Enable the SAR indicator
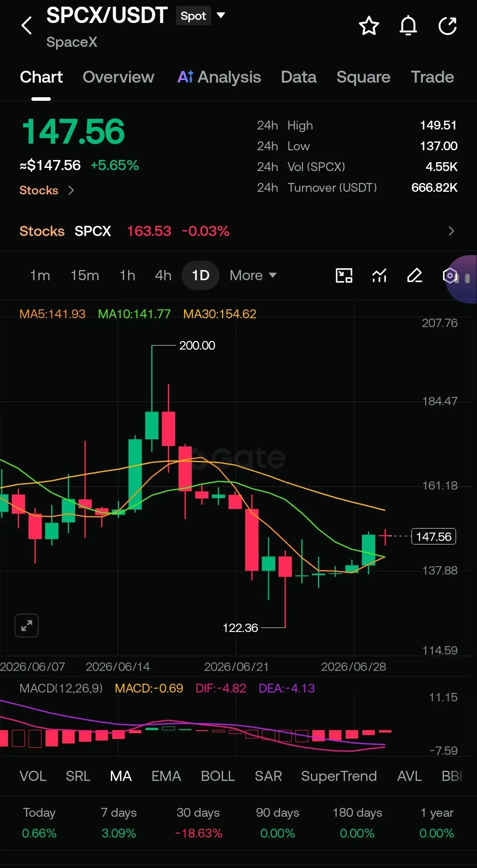Screen dimensions: 477x868 [268, 776]
